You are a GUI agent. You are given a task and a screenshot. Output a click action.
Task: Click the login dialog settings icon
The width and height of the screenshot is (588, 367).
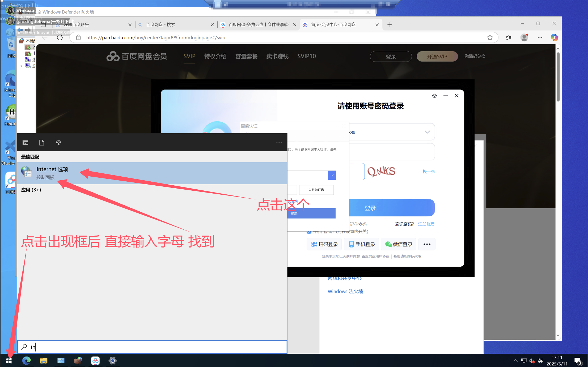coord(434,96)
